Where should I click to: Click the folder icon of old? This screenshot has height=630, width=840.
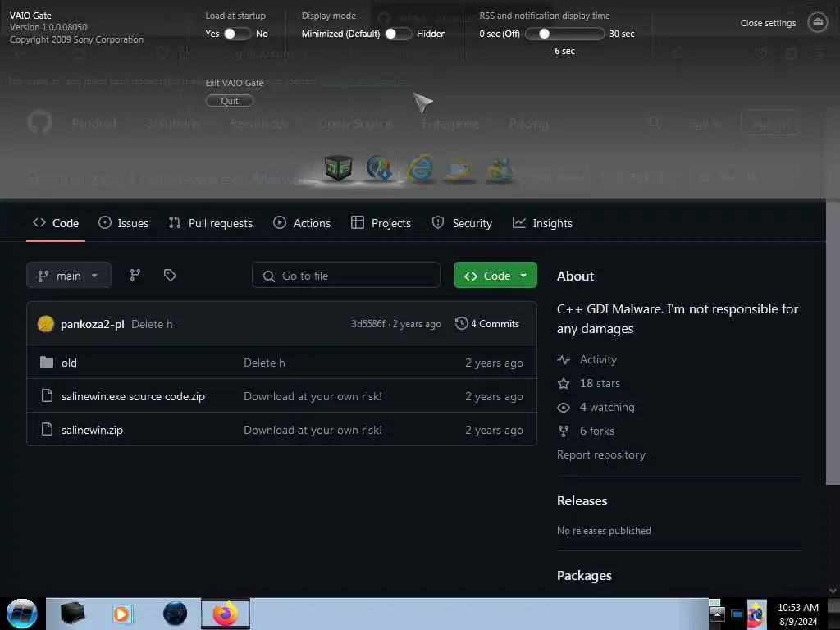[47, 362]
